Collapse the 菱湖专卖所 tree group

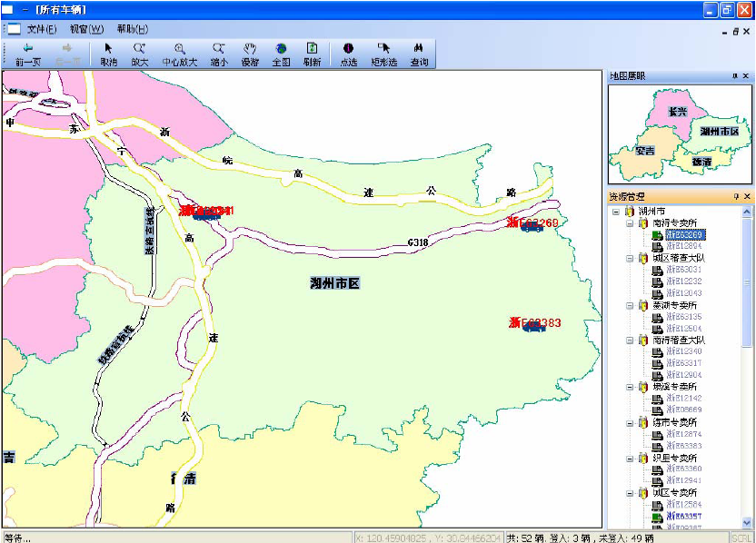630,305
